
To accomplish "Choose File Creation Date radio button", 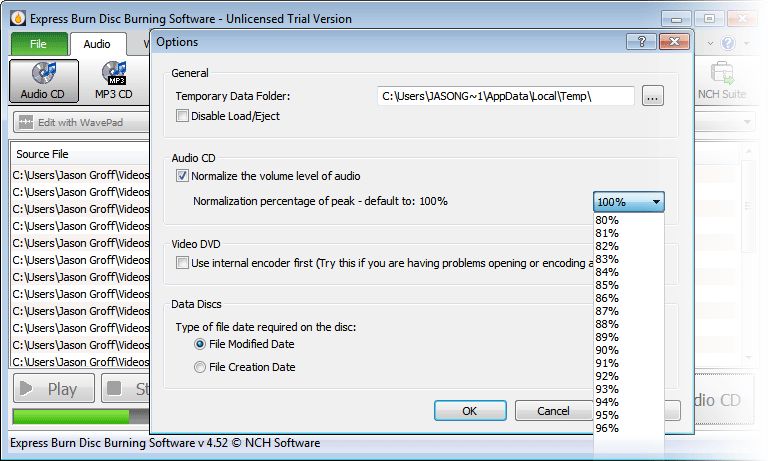I will (x=200, y=367).
